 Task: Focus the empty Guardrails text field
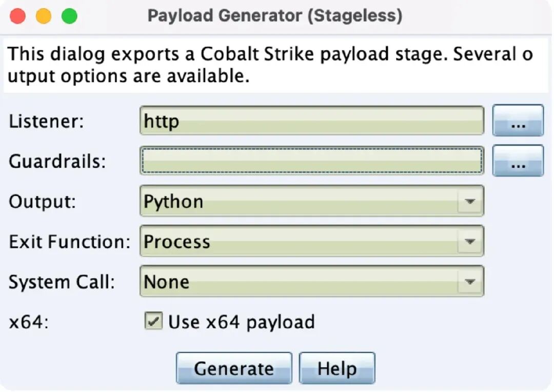click(311, 161)
